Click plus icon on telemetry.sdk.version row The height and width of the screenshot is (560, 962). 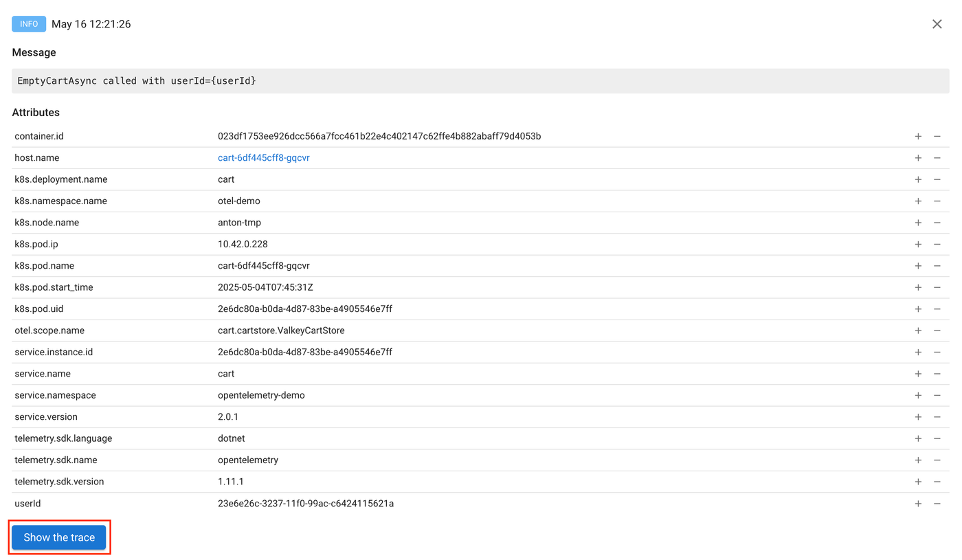(918, 482)
